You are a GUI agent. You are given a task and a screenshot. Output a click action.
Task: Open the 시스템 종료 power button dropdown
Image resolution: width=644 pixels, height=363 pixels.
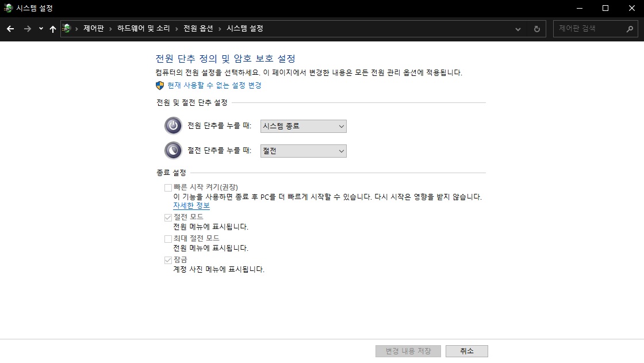click(303, 126)
